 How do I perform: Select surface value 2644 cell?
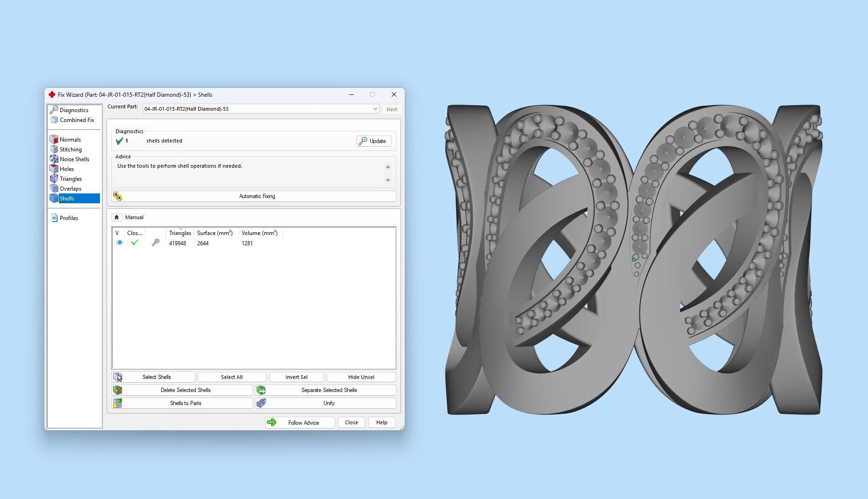(x=203, y=243)
